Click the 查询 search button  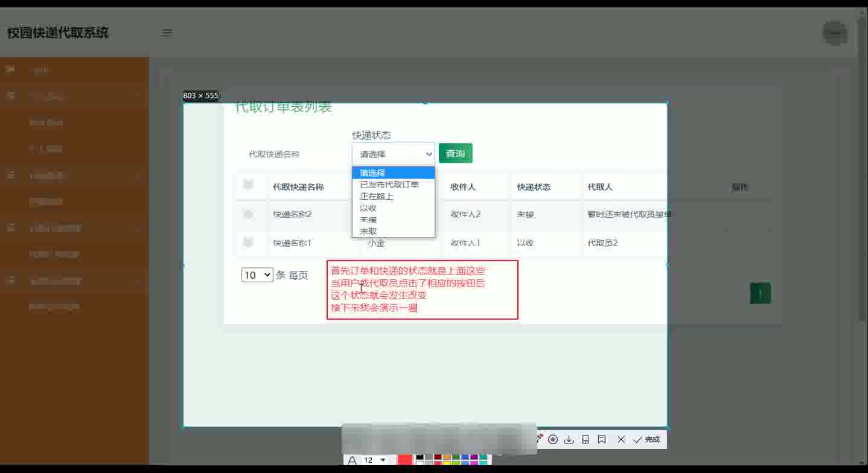455,153
